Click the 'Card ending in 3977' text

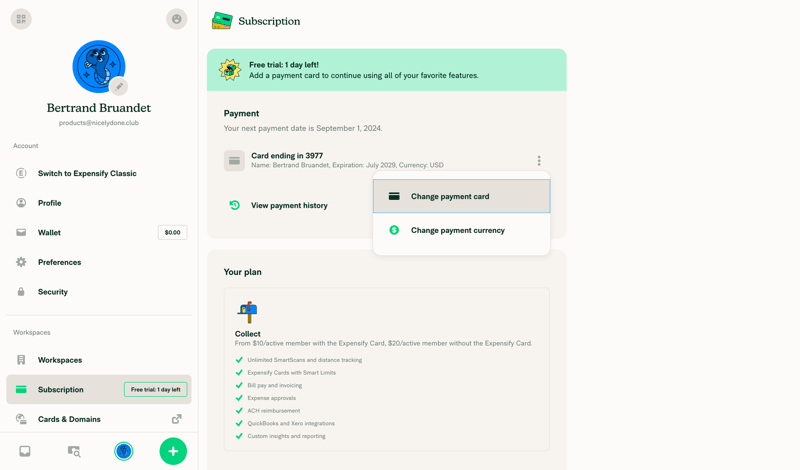click(x=287, y=156)
